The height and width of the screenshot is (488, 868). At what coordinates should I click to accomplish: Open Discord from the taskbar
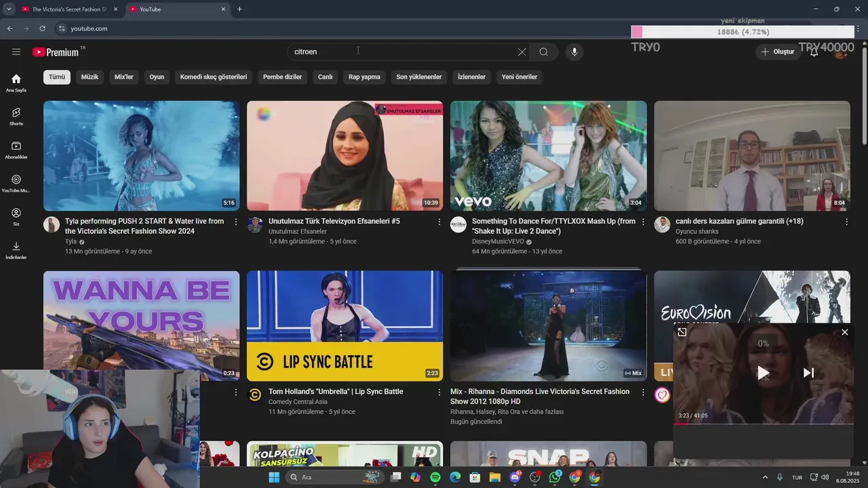pyautogui.click(x=515, y=477)
